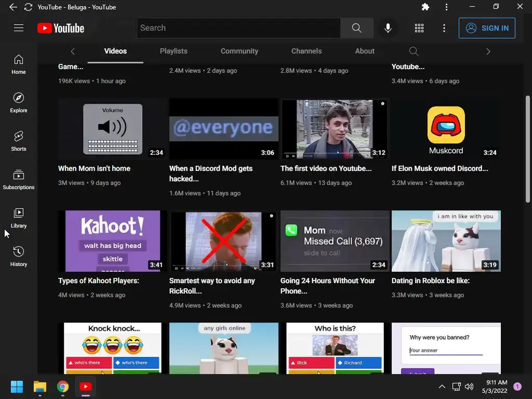
Task: Open Explore in sidebar
Action: click(19, 103)
